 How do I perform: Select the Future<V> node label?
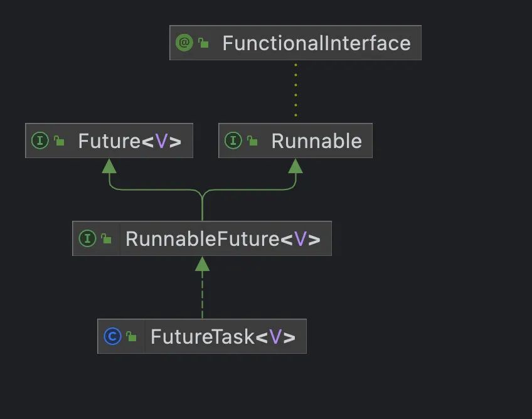[129, 141]
